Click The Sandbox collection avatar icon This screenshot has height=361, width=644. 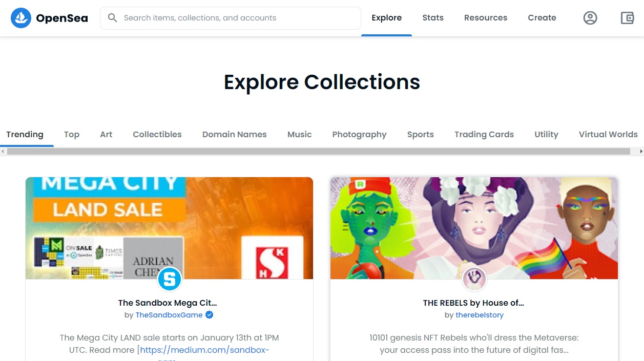(x=170, y=279)
